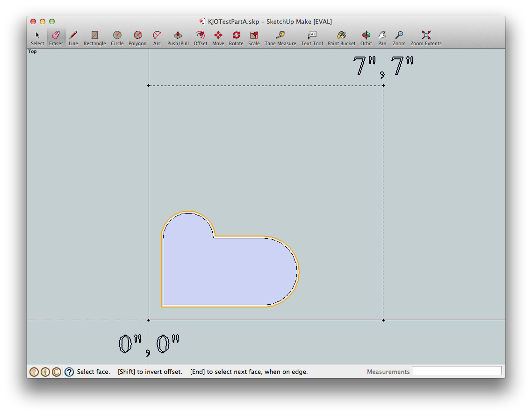
Task: Close the SketchUp window with red button
Action: pyautogui.click(x=33, y=21)
